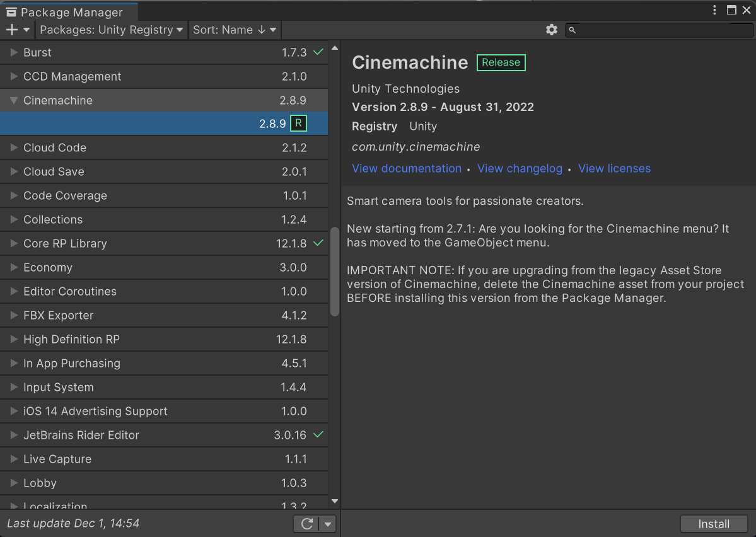
Task: Select the Collections package name
Action: [53, 219]
